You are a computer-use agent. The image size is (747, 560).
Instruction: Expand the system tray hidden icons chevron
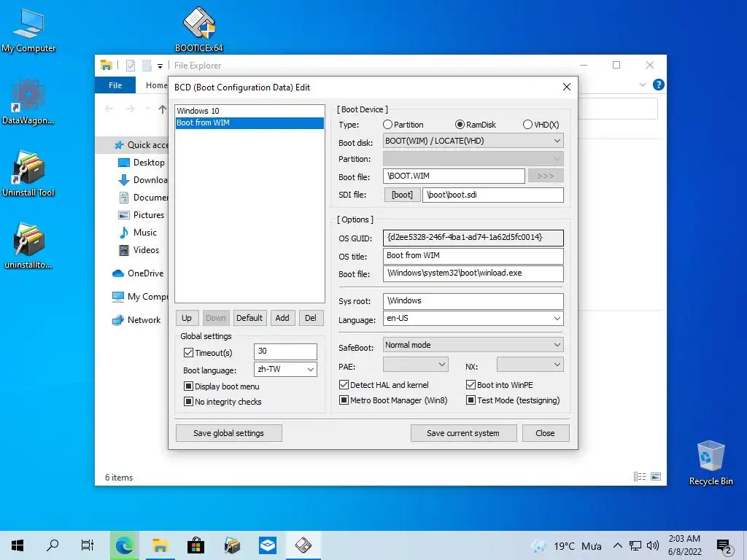point(617,545)
